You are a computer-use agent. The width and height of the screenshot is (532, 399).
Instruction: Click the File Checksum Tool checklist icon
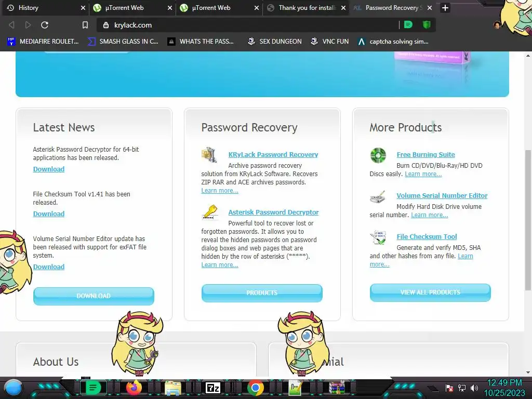(x=378, y=237)
